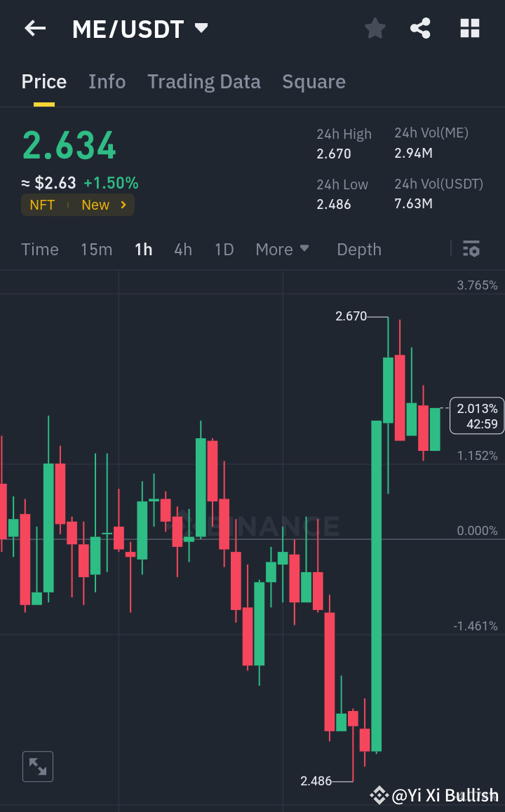The height and width of the screenshot is (812, 505).
Task: Switch to the 15m candle interval
Action: [96, 249]
